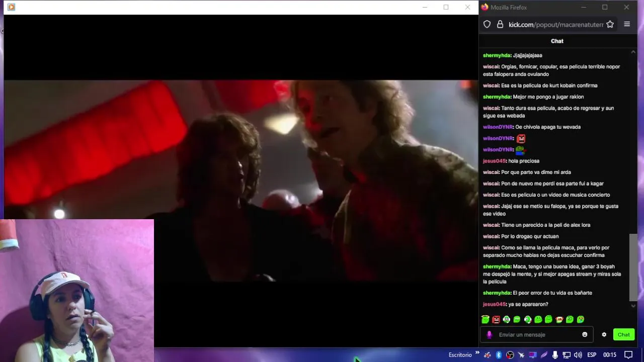Screen dimensions: 644x362
Task: Open the OBS Studio tray icon
Action: (x=510, y=355)
